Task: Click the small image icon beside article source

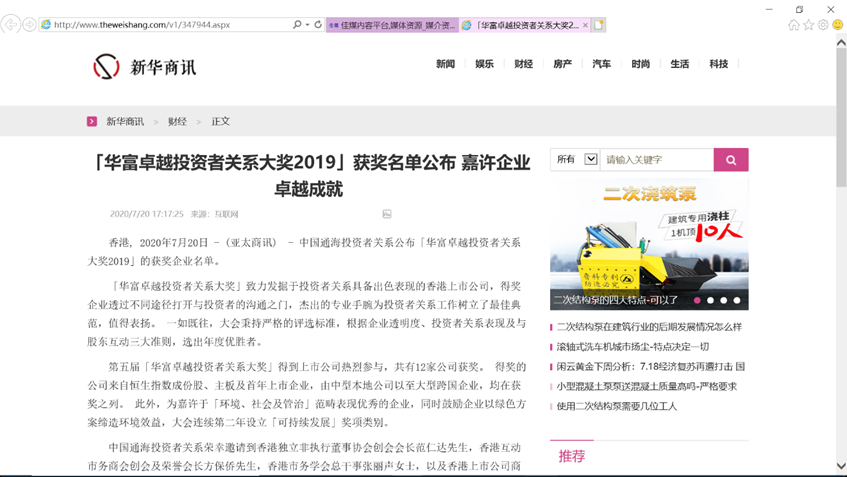Action: point(387,214)
